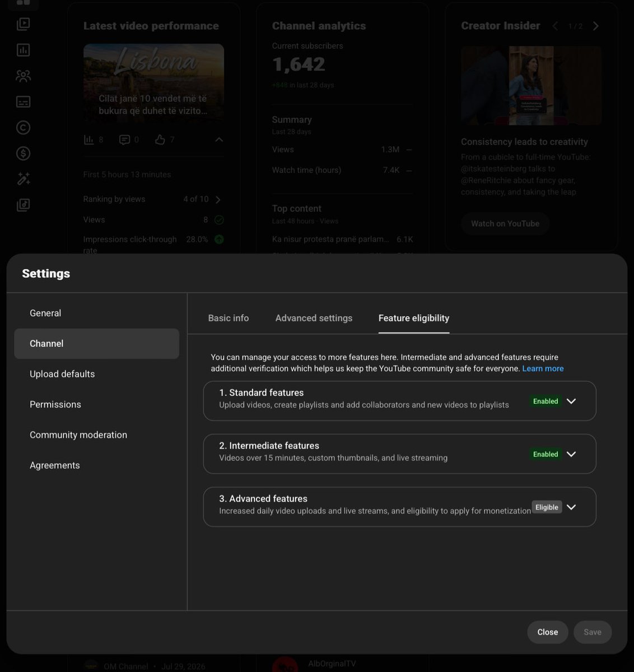
Task: Select Channel settings category
Action: (x=96, y=343)
